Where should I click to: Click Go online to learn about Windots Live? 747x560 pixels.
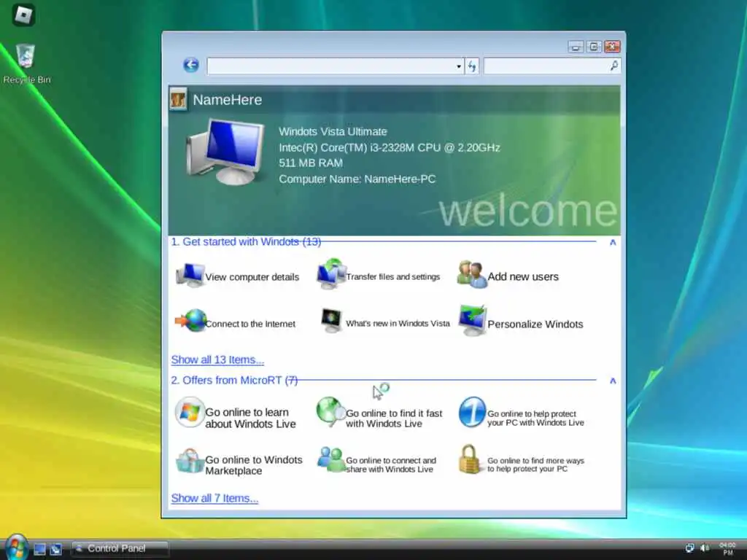pos(250,418)
